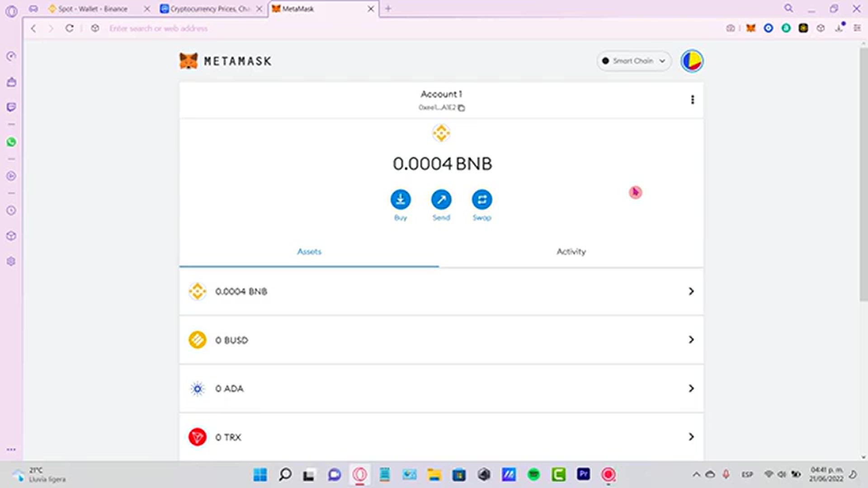
Task: Switch to the Activity tab
Action: click(571, 252)
